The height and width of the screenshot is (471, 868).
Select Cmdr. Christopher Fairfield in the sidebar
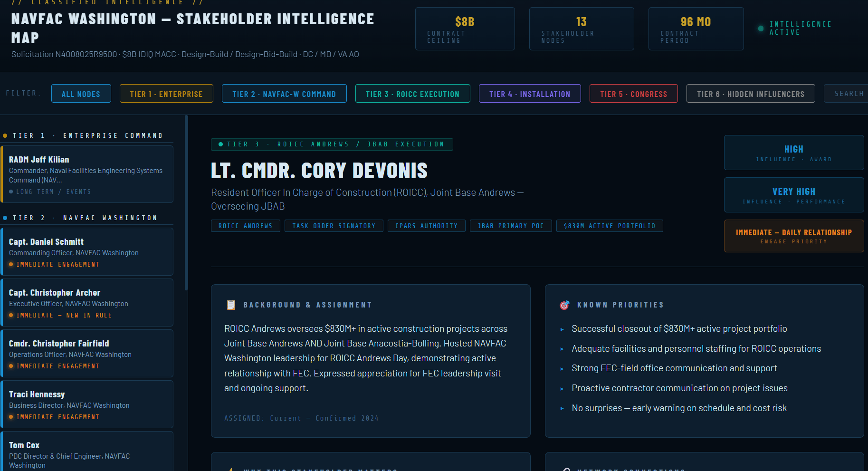[x=87, y=353]
